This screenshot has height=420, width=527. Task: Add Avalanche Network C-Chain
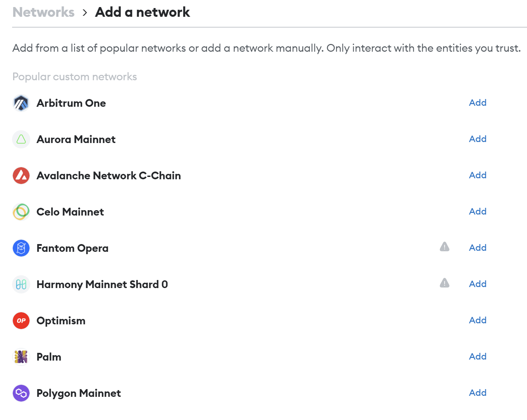pyautogui.click(x=477, y=175)
